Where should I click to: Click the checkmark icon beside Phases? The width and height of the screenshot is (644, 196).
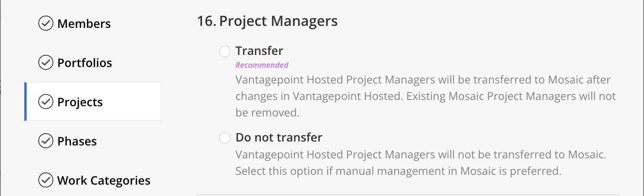tap(46, 141)
